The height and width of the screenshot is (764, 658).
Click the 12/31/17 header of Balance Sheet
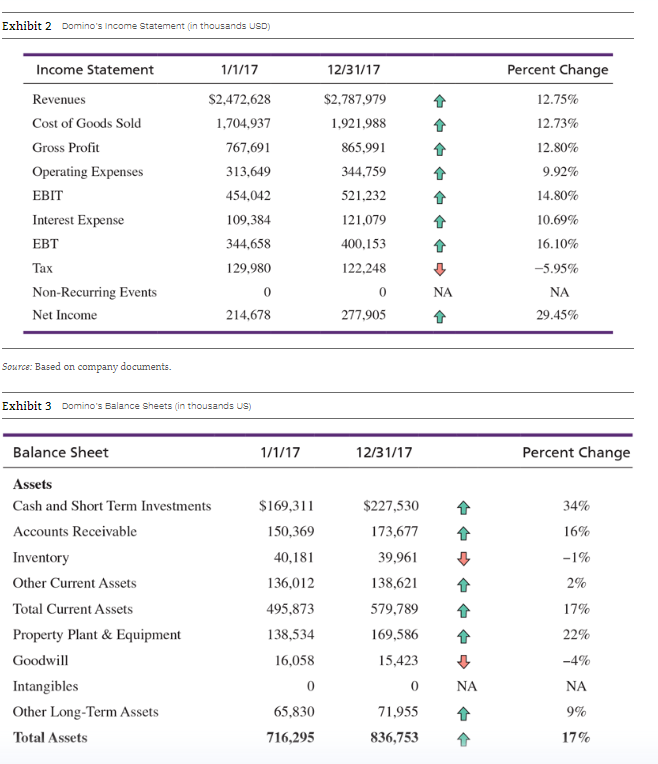point(384,453)
